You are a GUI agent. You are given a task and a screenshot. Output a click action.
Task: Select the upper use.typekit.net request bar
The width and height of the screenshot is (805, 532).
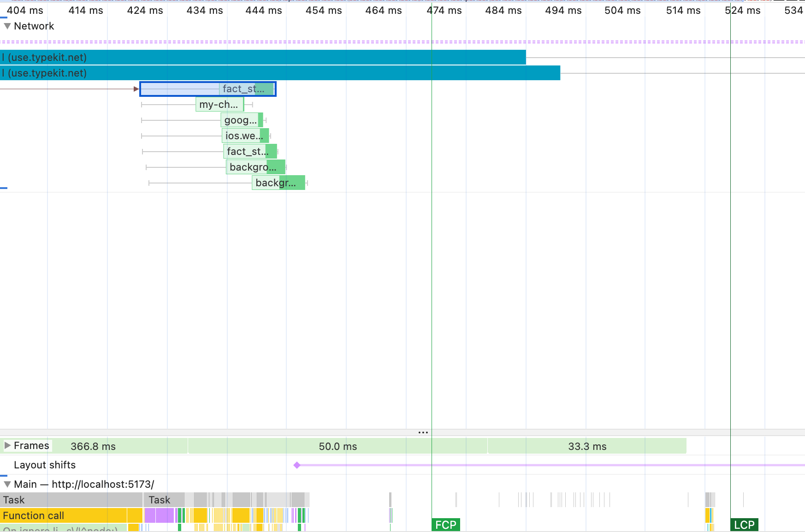click(x=263, y=58)
